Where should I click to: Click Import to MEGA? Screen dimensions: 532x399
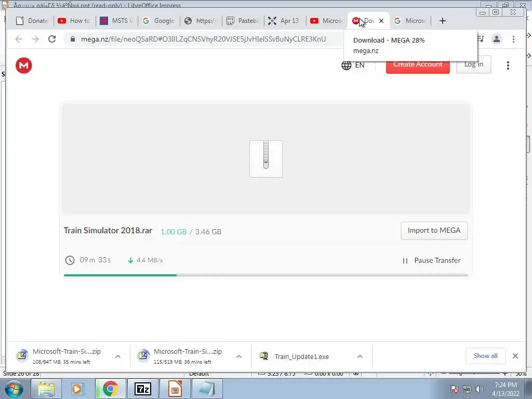pos(434,231)
